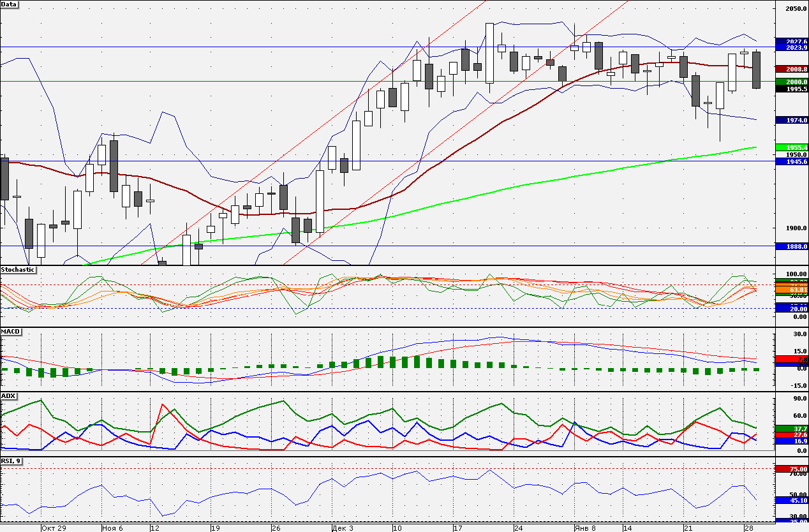Click the 1995.5 black price tag
The height and width of the screenshot is (532, 809).
click(792, 89)
